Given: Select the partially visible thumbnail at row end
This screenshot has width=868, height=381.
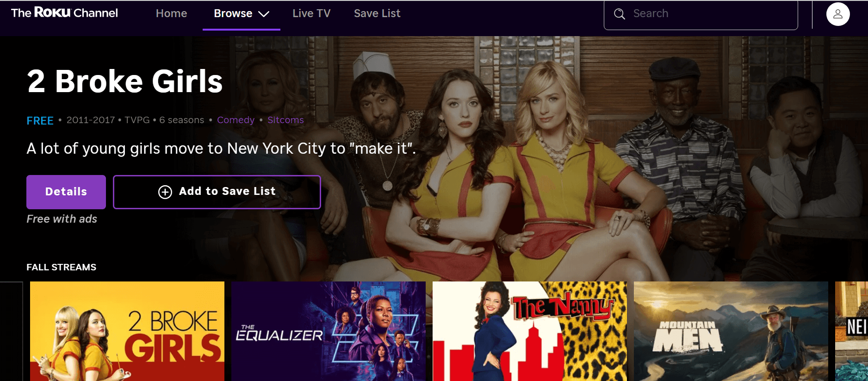Looking at the screenshot, I should [x=851, y=331].
